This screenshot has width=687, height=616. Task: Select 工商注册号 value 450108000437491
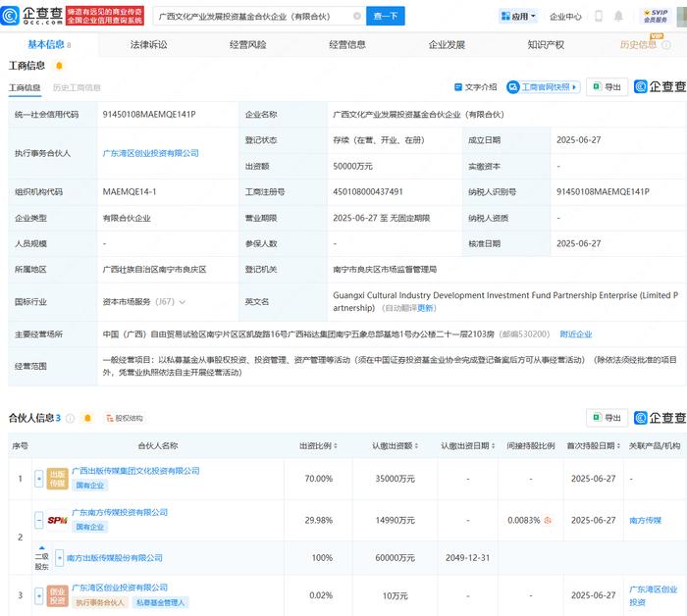point(368,191)
